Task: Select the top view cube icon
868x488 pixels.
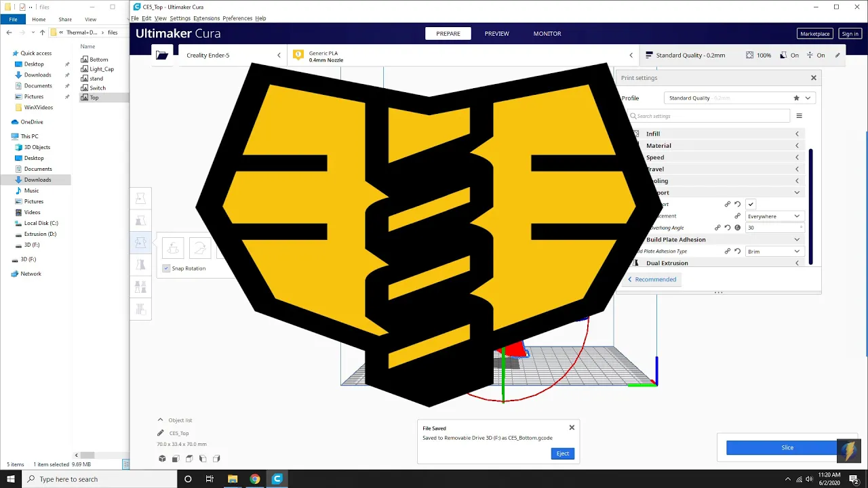Action: pos(189,459)
